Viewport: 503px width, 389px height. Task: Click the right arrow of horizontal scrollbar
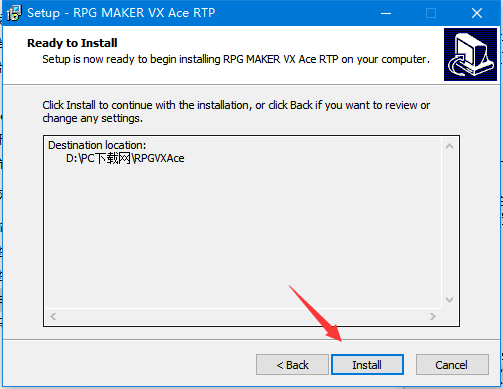[433, 316]
